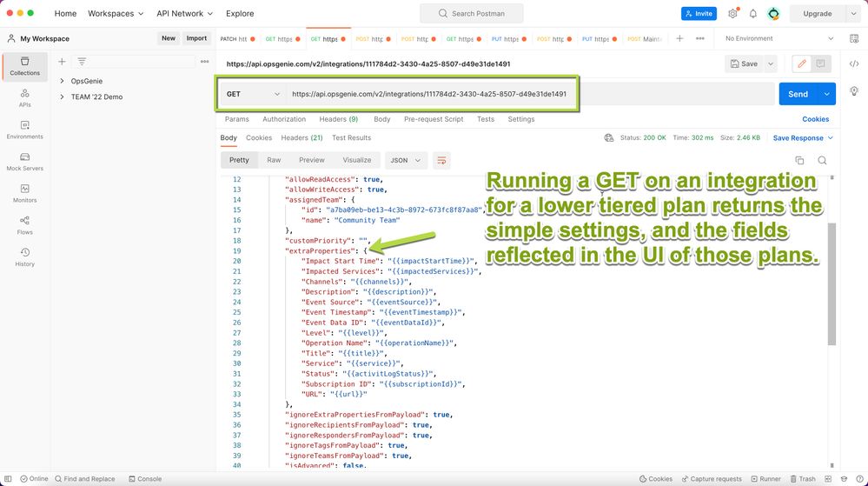Open the No Environment selector
868x486 pixels.
[x=779, y=38]
